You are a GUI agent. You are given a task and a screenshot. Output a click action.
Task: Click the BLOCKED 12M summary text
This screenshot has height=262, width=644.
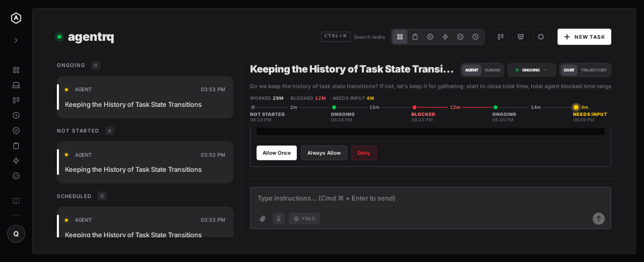tap(308, 98)
